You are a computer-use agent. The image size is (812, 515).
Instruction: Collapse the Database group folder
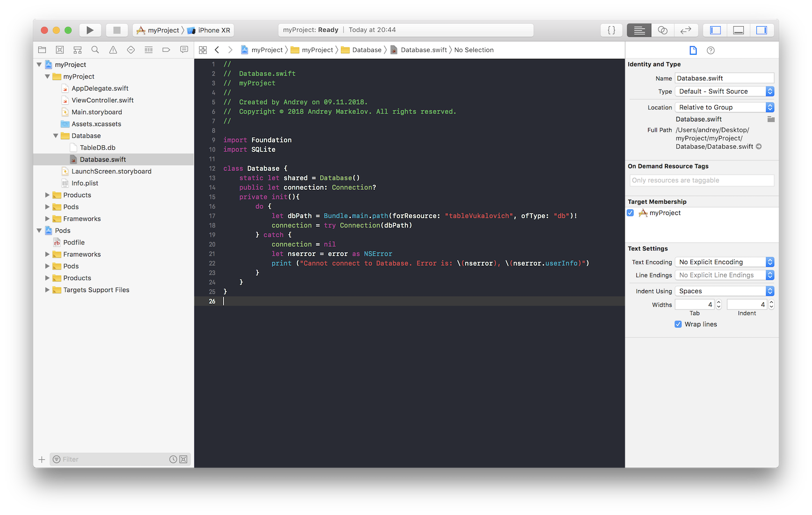tap(56, 136)
